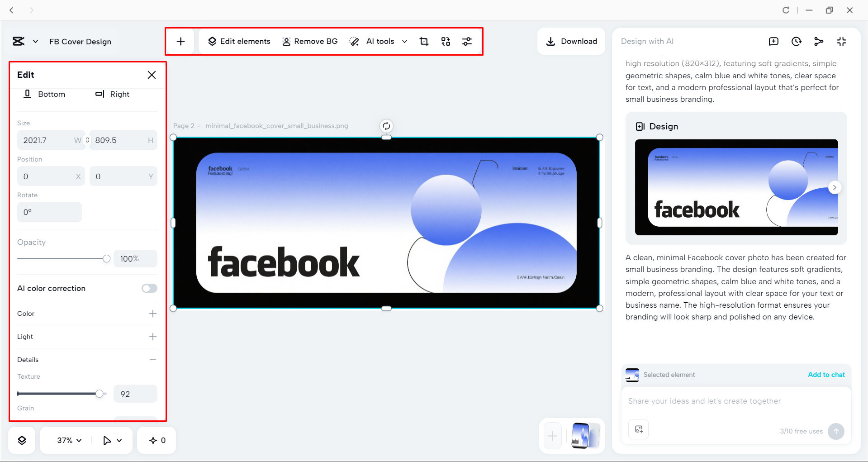868x462 pixels.
Task: Align element to Bottom
Action: click(44, 94)
